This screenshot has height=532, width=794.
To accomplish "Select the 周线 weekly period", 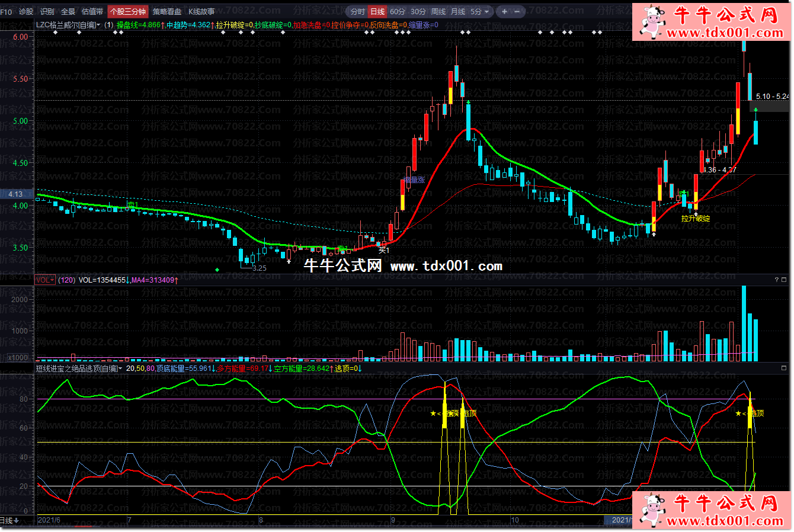I will [438, 11].
